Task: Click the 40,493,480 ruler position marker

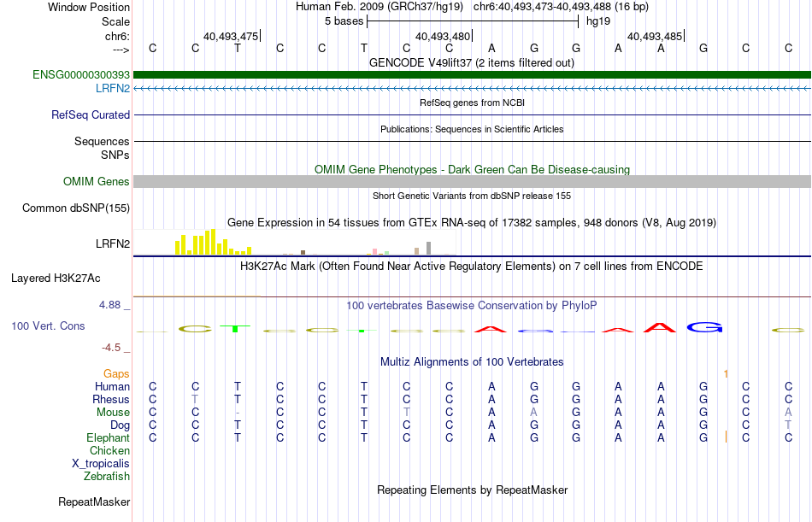Action: coord(444,36)
